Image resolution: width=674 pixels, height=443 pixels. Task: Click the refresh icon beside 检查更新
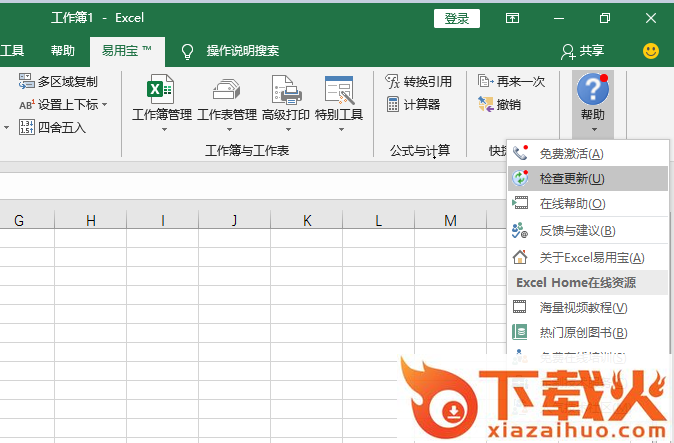coord(520,178)
